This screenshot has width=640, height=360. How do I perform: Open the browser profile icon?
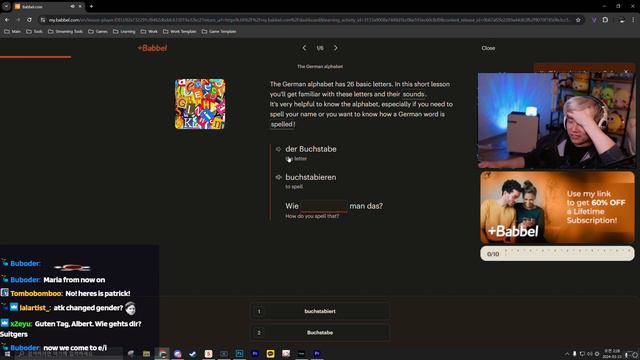[622, 20]
